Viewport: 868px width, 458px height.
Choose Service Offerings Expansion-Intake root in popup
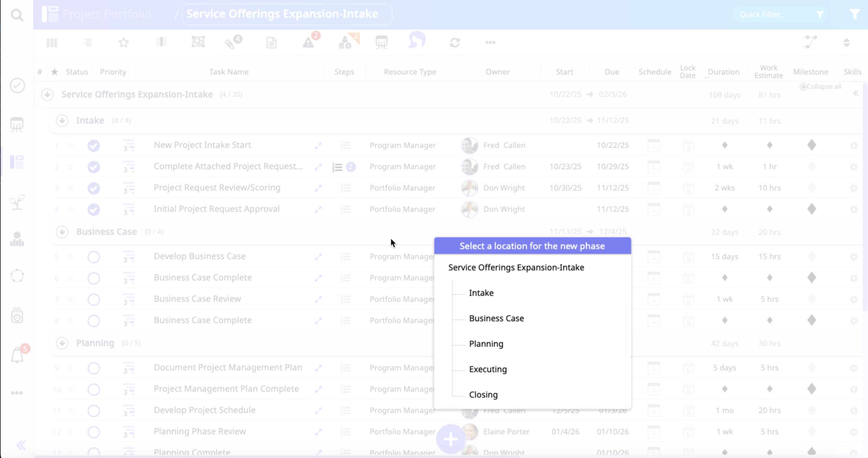click(x=516, y=267)
